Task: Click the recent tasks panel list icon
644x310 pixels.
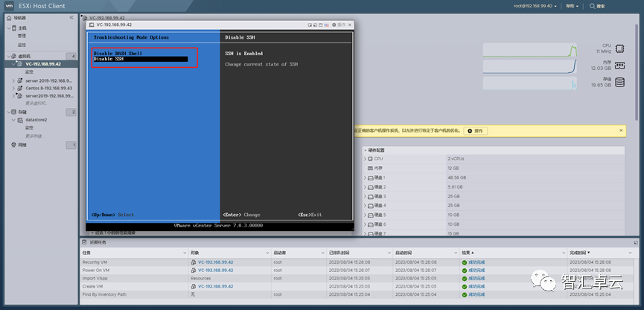Action: tap(84, 242)
